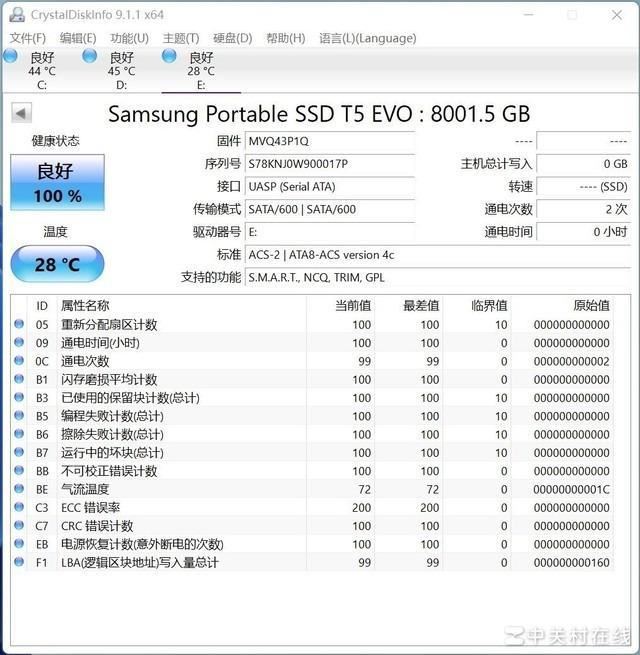
Task: Click the 通电次数 value 2 次
Action: [583, 209]
